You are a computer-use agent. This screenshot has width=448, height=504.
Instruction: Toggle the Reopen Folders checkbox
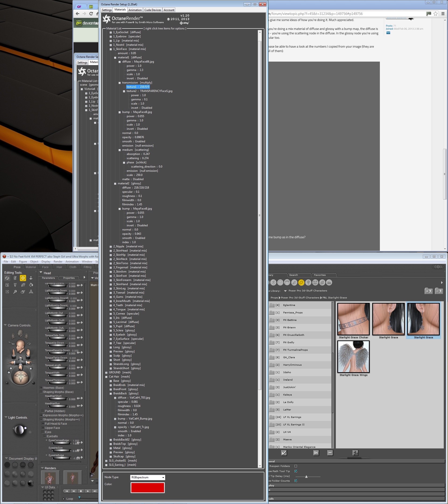[296, 466]
